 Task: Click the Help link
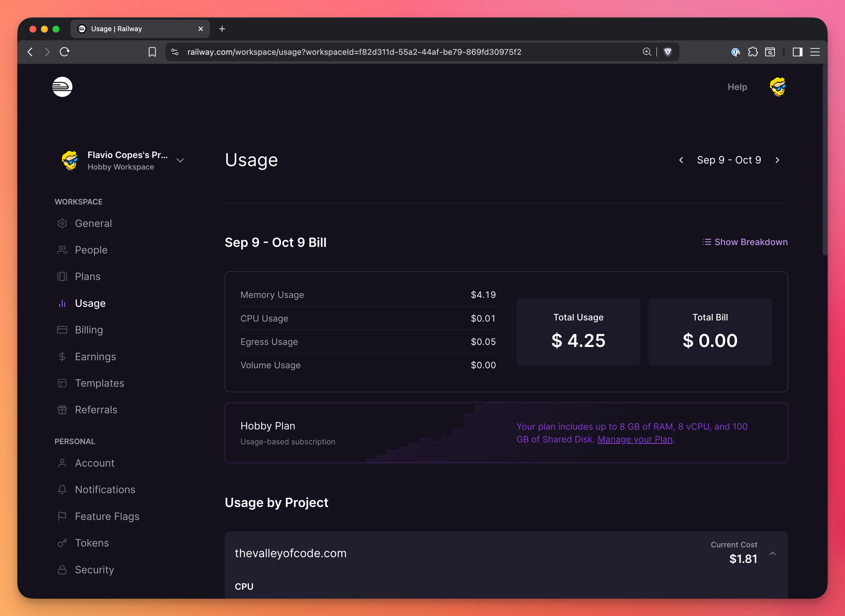737,87
